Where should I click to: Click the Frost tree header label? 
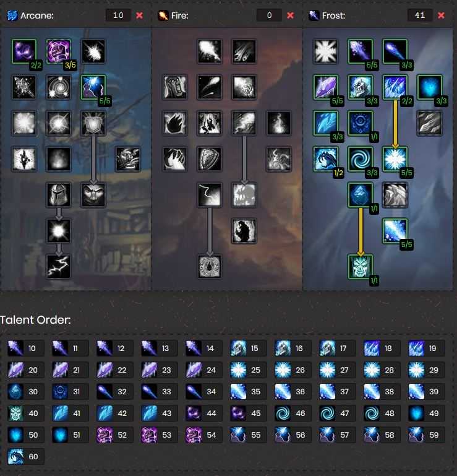(x=333, y=15)
